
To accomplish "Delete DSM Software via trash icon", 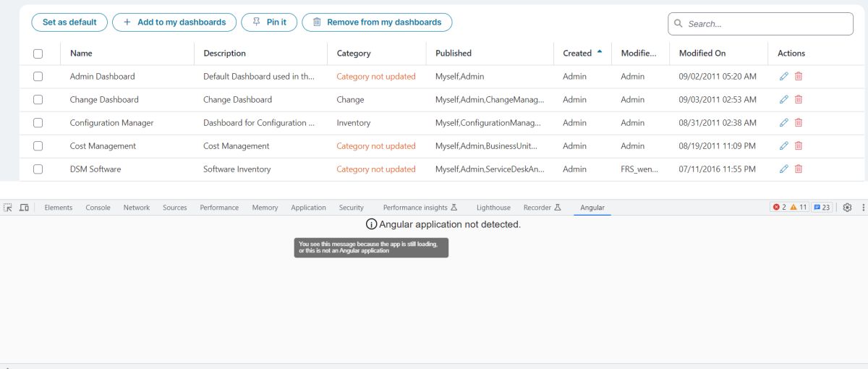I will 799,169.
